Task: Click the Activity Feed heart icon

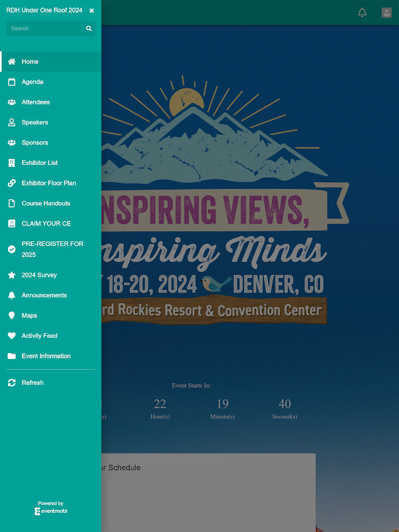Action: coord(11,336)
